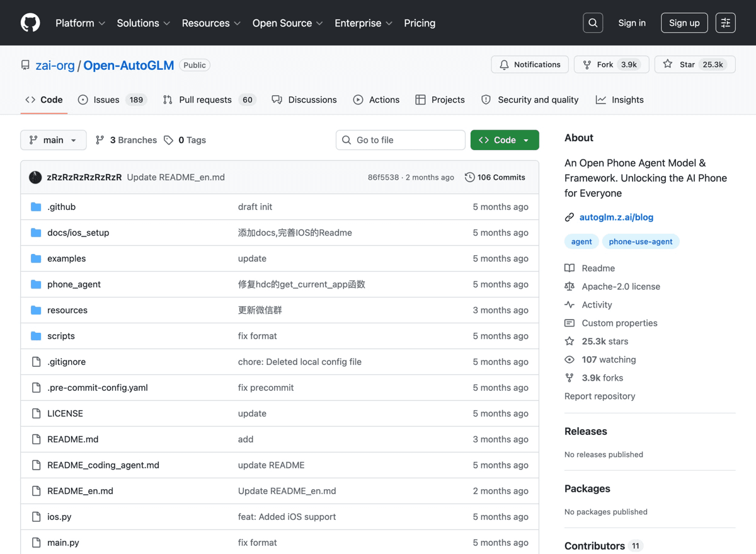Click the Sign in link

tap(632, 23)
